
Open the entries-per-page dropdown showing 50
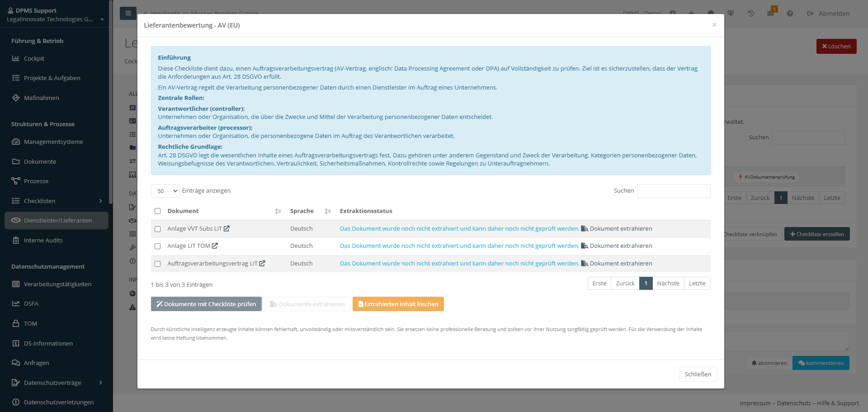[165, 191]
